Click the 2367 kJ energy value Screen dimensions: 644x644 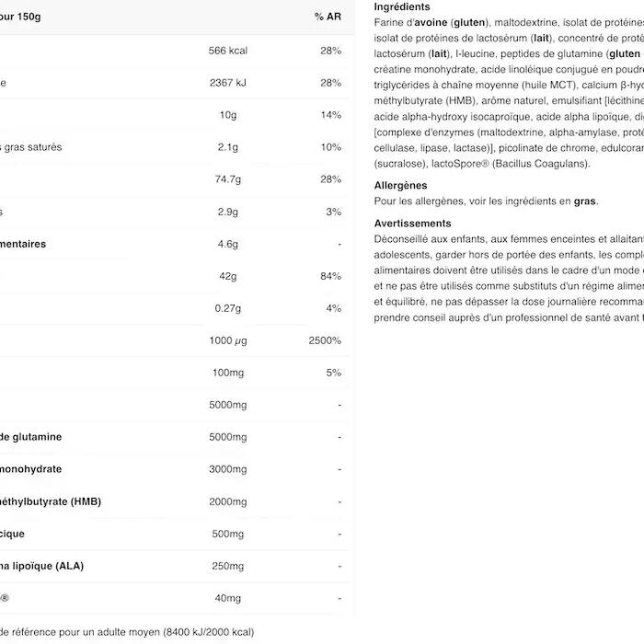coord(228,83)
